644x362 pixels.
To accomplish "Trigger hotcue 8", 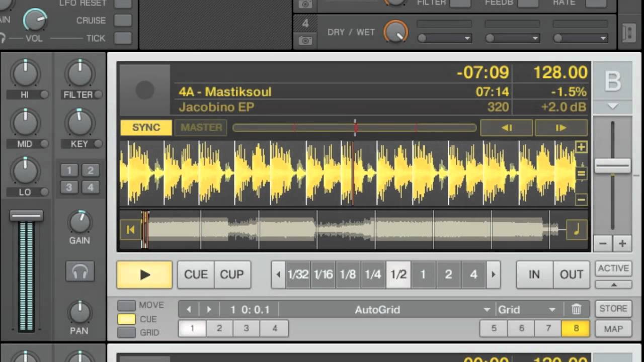I will click(576, 328).
